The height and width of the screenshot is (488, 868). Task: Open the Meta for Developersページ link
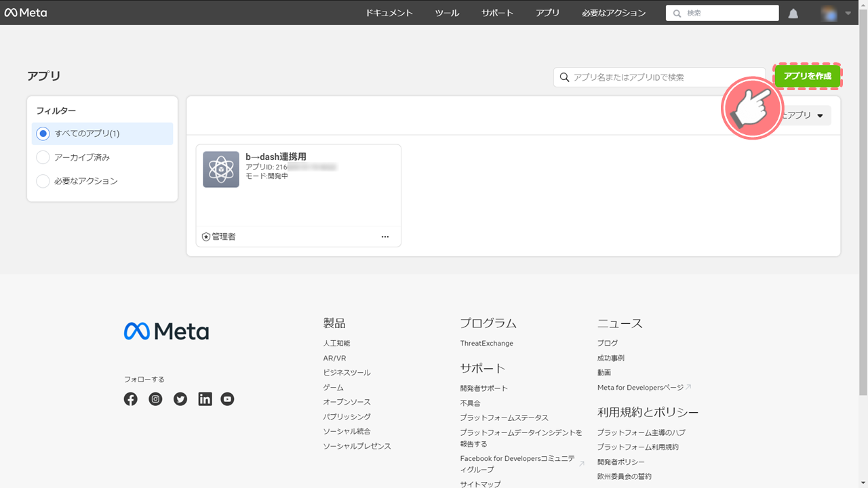click(x=640, y=388)
